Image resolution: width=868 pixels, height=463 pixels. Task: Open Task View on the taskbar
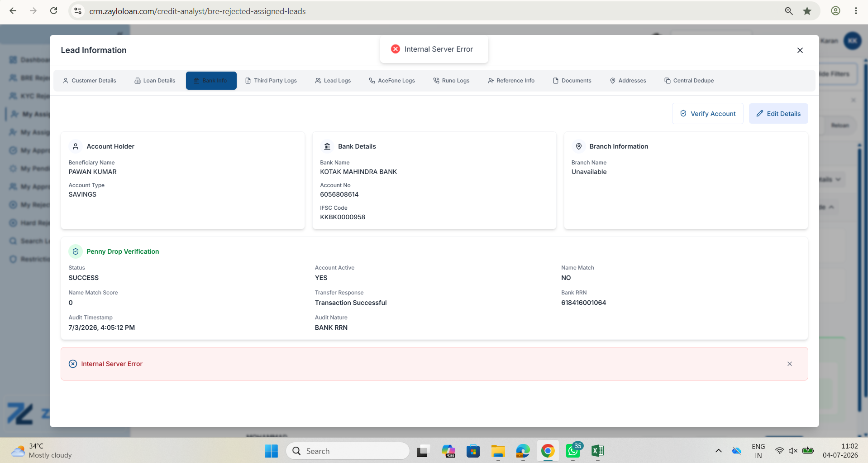(422, 451)
